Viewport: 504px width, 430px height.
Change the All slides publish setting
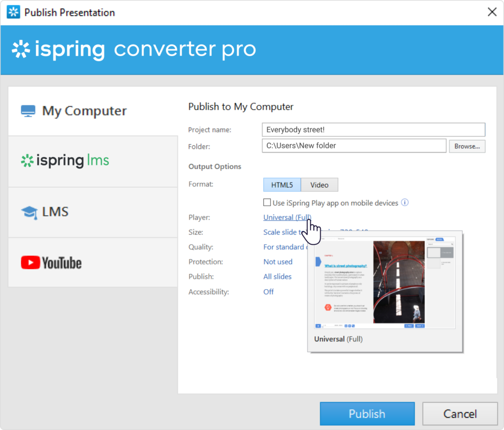tap(278, 277)
